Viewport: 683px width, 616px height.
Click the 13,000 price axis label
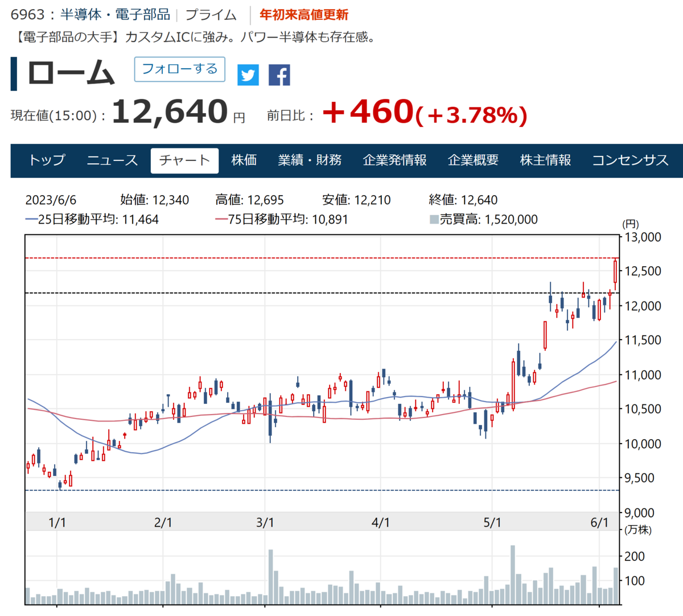pos(643,237)
